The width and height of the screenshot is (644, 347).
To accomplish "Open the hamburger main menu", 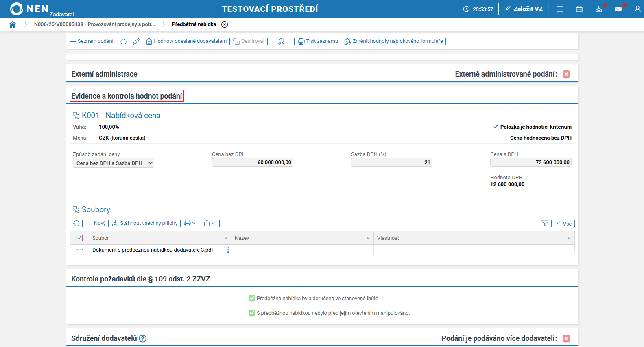I will (560, 9).
